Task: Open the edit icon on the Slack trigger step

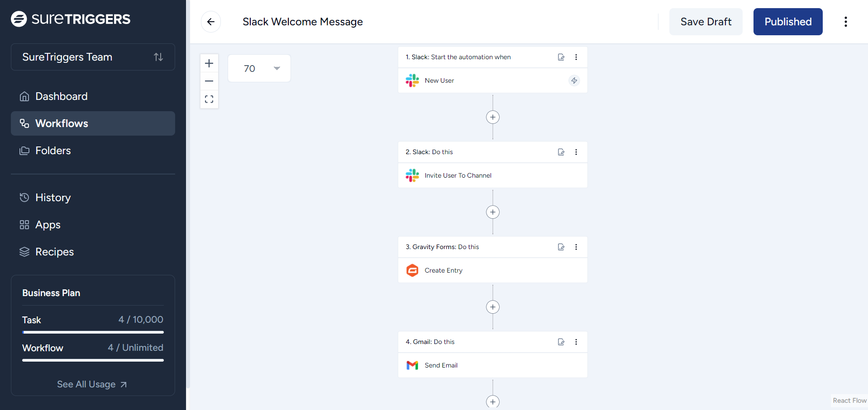Action: click(x=561, y=57)
